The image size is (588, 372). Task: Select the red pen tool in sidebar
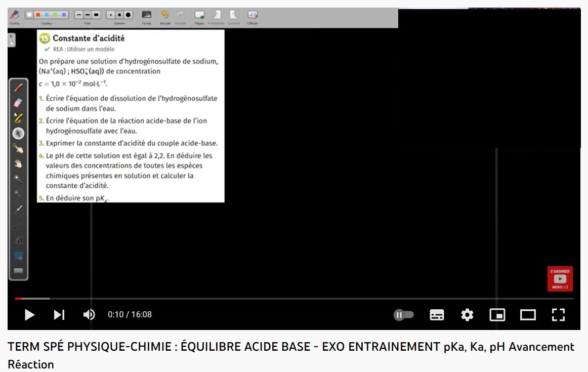(18, 88)
